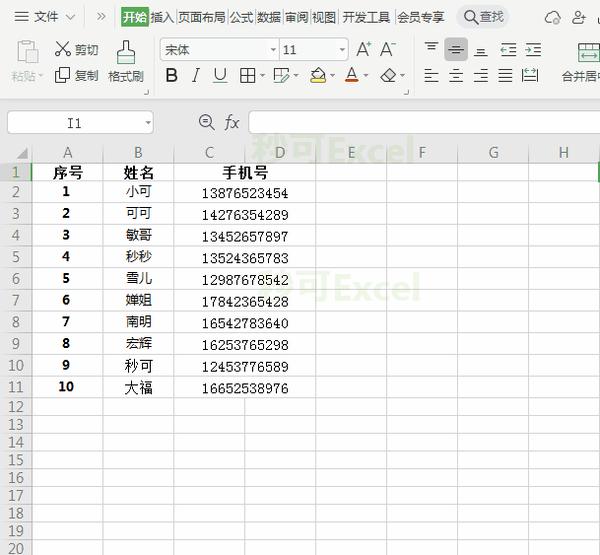Screen dimensions: 600x555
Task: Click the Cut (剪切) scissors icon
Action: (62, 49)
